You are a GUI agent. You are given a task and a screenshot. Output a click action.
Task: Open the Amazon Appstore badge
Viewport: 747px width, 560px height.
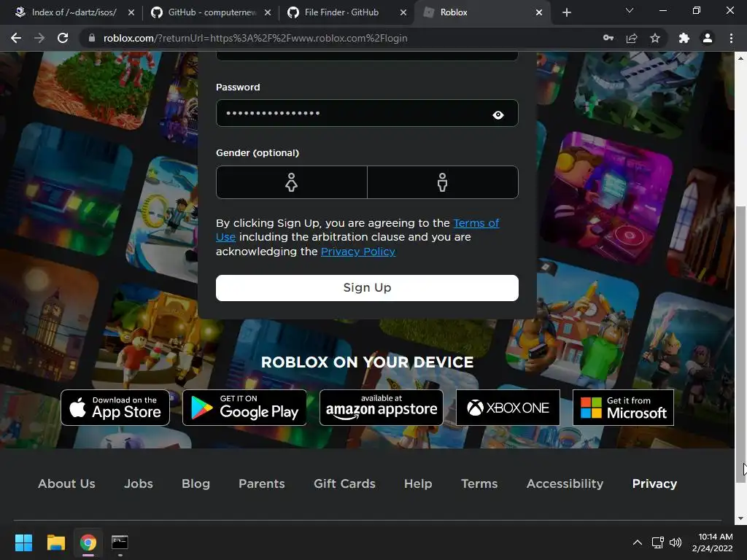coord(381,408)
